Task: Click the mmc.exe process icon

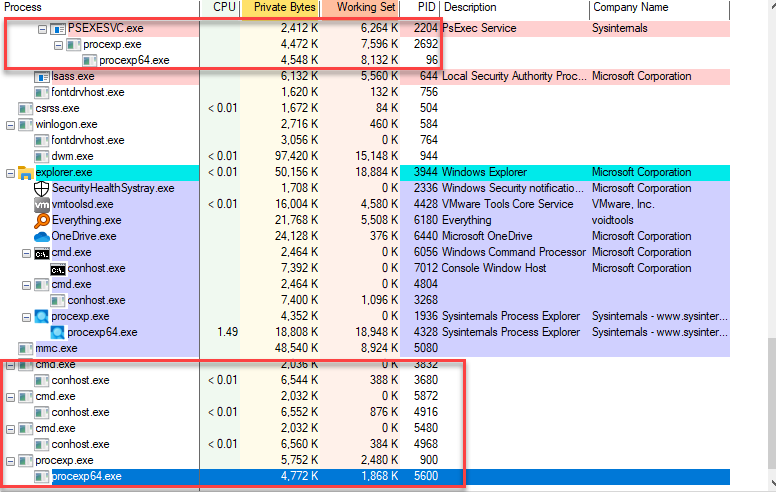Action: (x=26, y=349)
